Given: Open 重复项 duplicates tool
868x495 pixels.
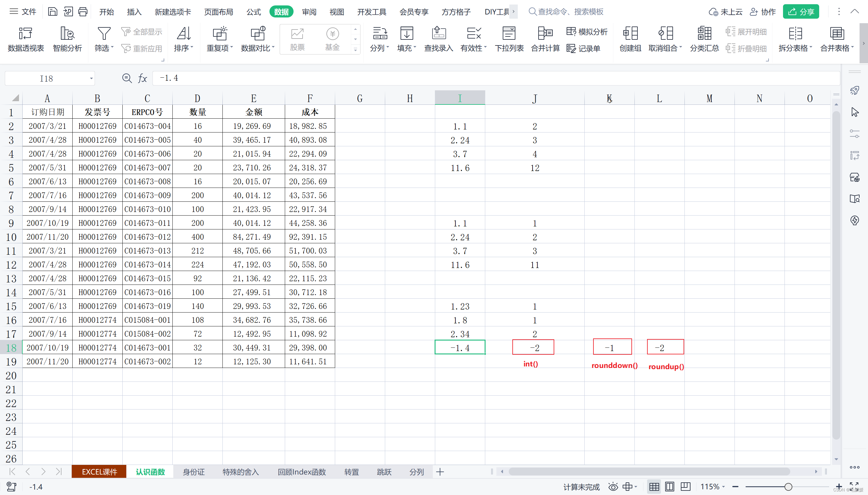Looking at the screenshot, I should point(220,39).
